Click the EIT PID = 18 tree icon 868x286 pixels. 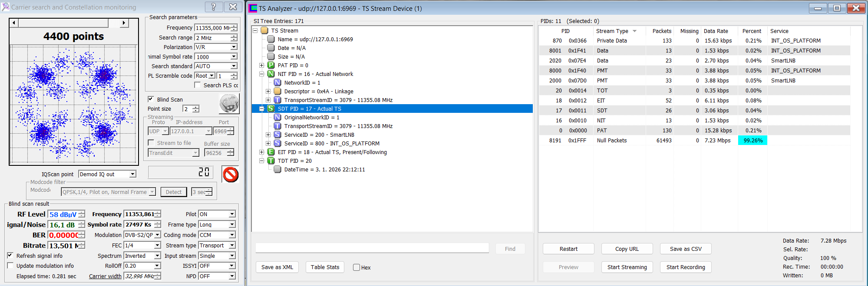pyautogui.click(x=271, y=152)
